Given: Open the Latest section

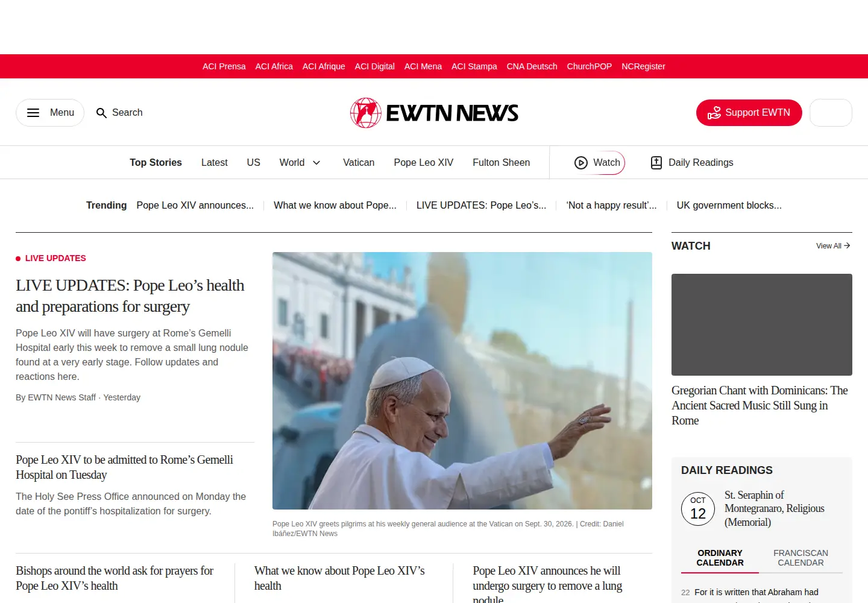Looking at the screenshot, I should [x=214, y=163].
